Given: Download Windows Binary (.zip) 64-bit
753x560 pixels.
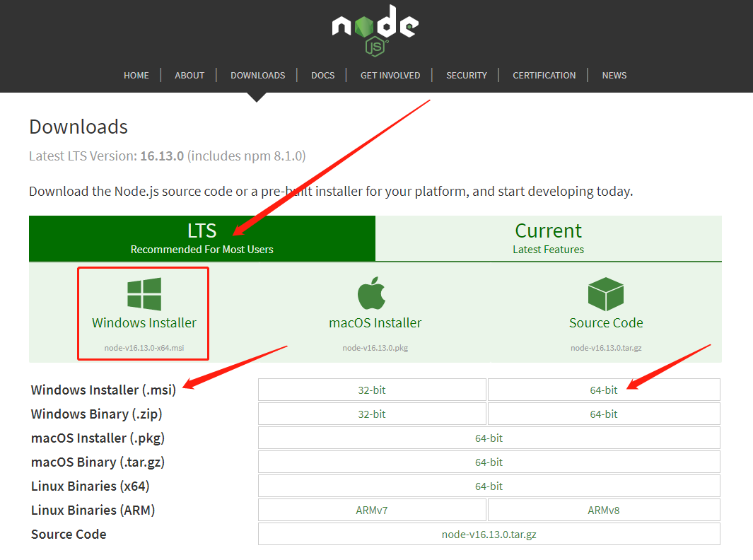Looking at the screenshot, I should coord(604,414).
